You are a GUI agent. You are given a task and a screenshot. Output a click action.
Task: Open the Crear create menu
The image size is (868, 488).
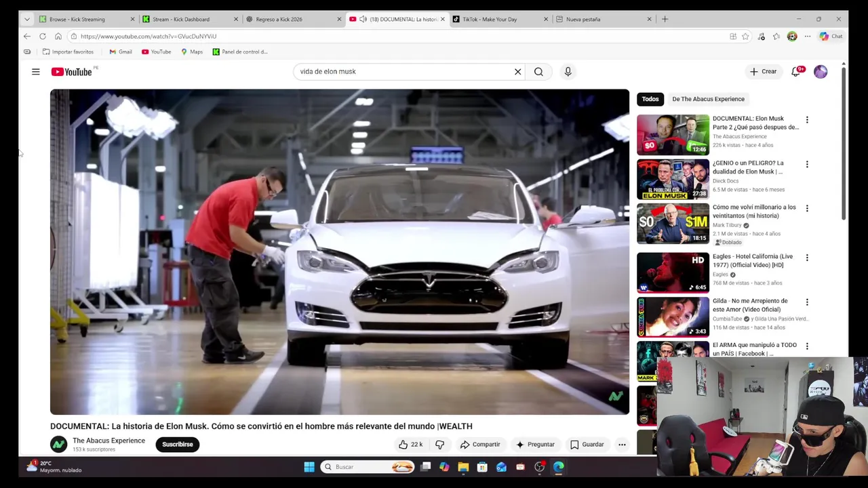pos(763,72)
